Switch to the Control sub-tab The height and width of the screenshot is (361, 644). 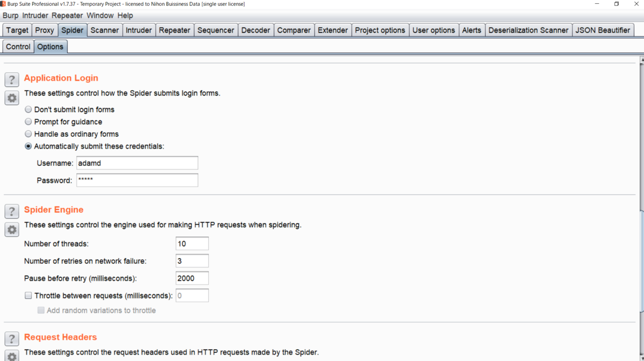click(x=18, y=47)
